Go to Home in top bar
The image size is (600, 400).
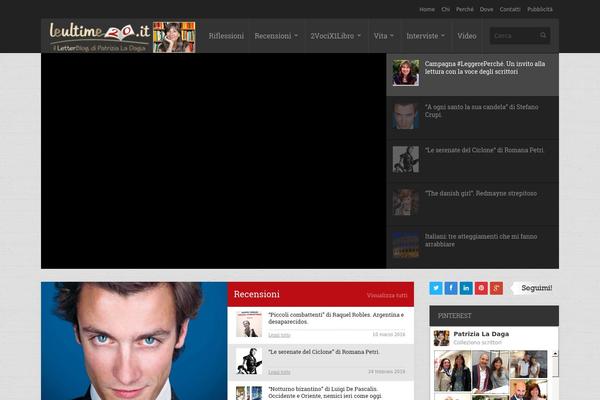(427, 9)
